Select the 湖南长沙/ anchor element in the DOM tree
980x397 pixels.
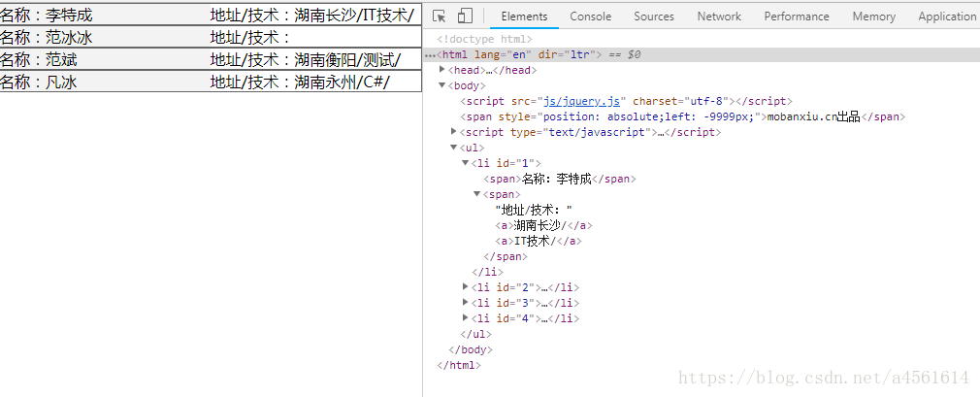(543, 226)
